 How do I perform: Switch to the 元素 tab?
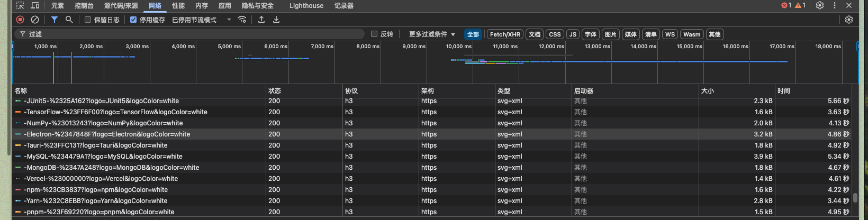pyautogui.click(x=58, y=5)
